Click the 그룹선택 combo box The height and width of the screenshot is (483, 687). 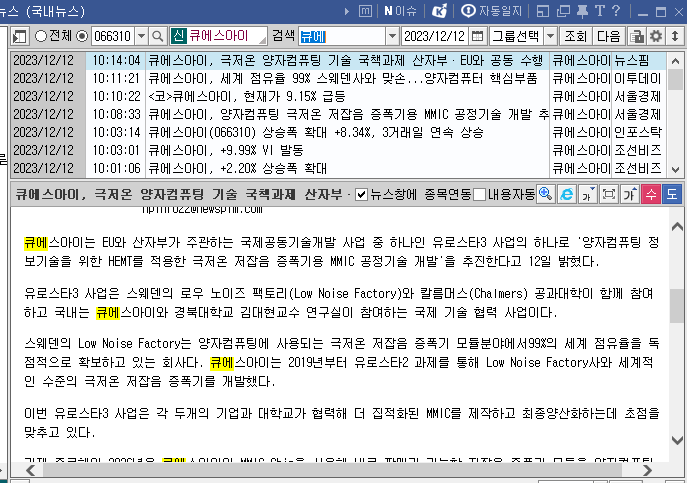(x=523, y=36)
